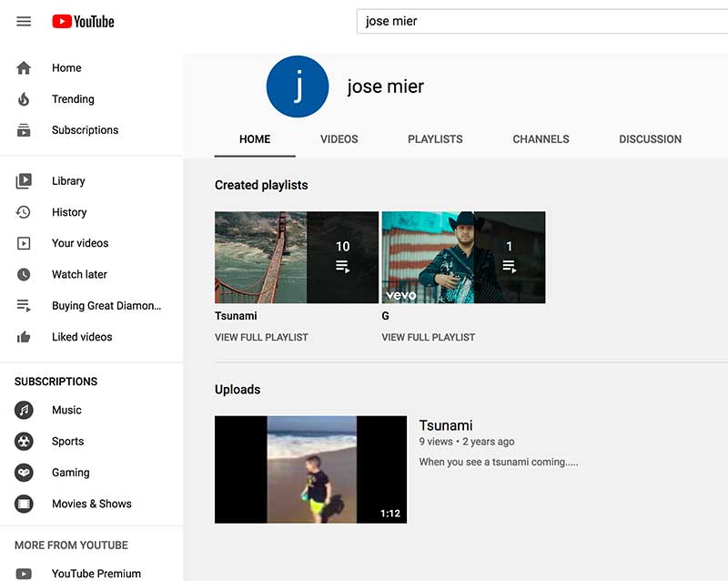This screenshot has width=728, height=581.
Task: Open the VIDEOS channel tab
Action: 339,139
